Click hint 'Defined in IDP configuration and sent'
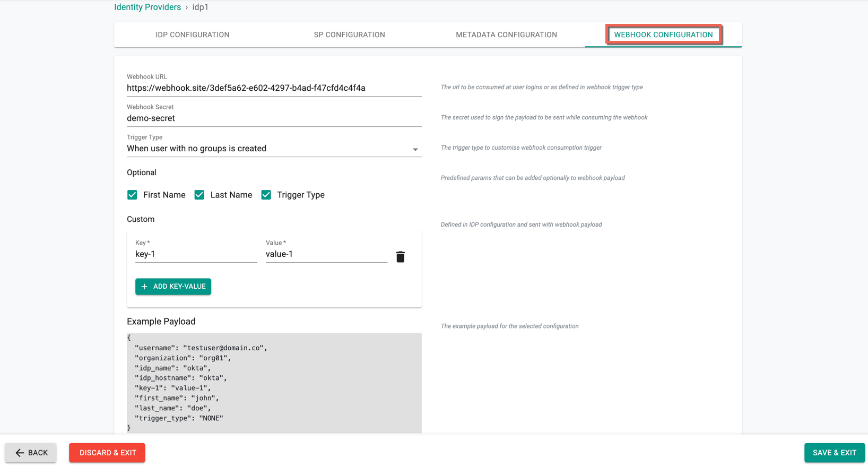The image size is (868, 466). pos(521,225)
